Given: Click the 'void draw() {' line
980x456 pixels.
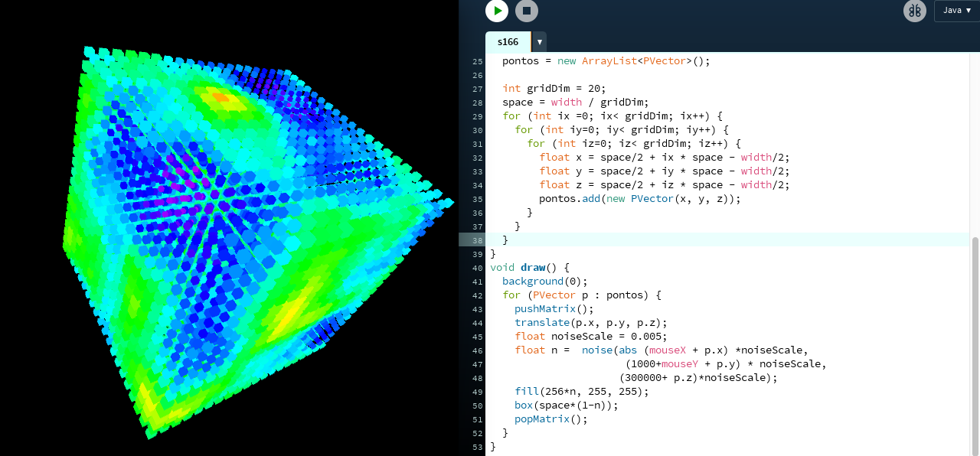Looking at the screenshot, I should point(530,268).
